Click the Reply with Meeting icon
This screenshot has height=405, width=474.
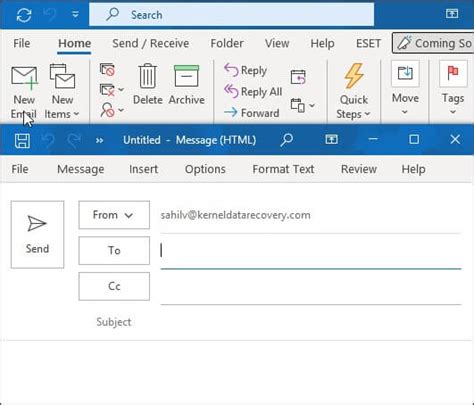pyautogui.click(x=298, y=77)
